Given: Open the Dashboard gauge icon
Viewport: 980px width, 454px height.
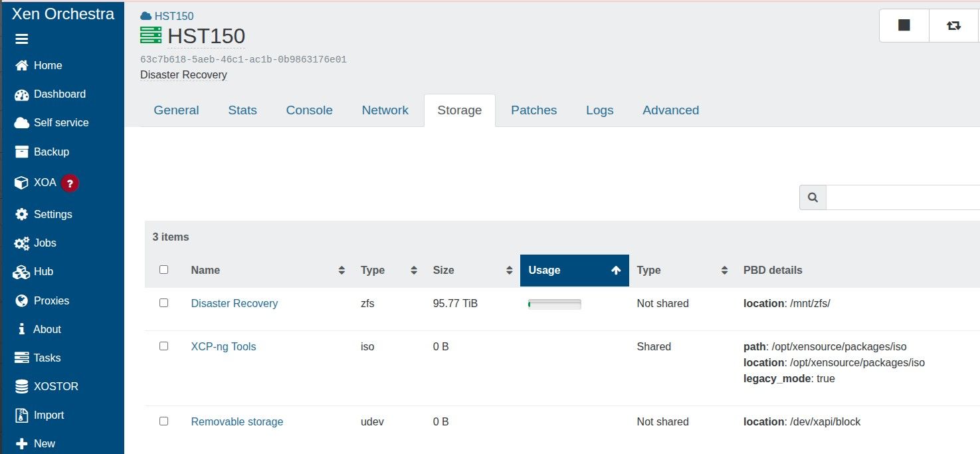Looking at the screenshot, I should (22, 94).
